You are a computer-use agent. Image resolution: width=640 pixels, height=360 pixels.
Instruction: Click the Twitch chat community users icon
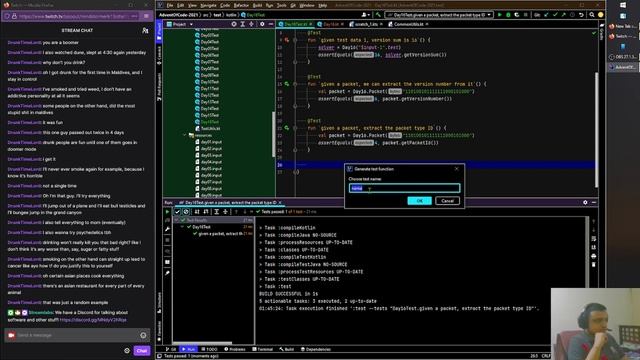145,30
